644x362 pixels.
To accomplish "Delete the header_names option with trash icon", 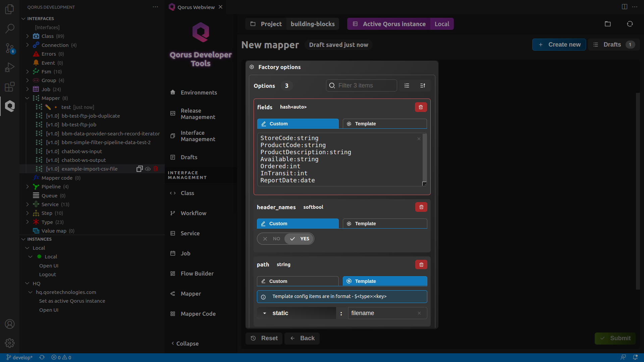I will (x=421, y=207).
